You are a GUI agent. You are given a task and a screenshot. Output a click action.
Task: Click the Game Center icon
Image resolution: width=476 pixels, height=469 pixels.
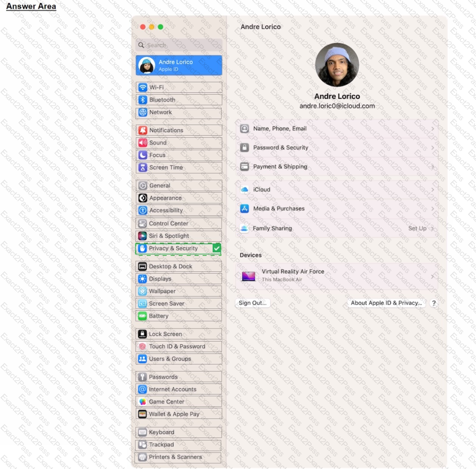pos(142,402)
